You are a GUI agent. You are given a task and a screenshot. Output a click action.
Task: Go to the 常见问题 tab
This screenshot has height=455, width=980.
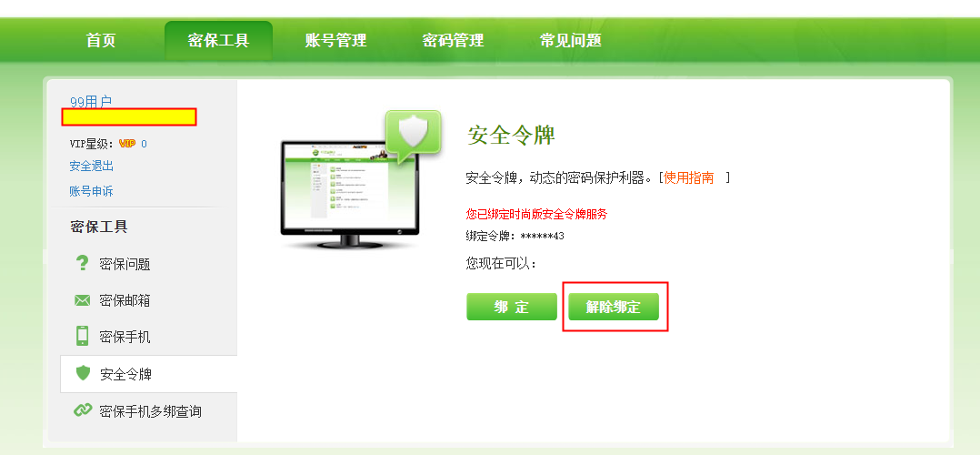point(571,41)
